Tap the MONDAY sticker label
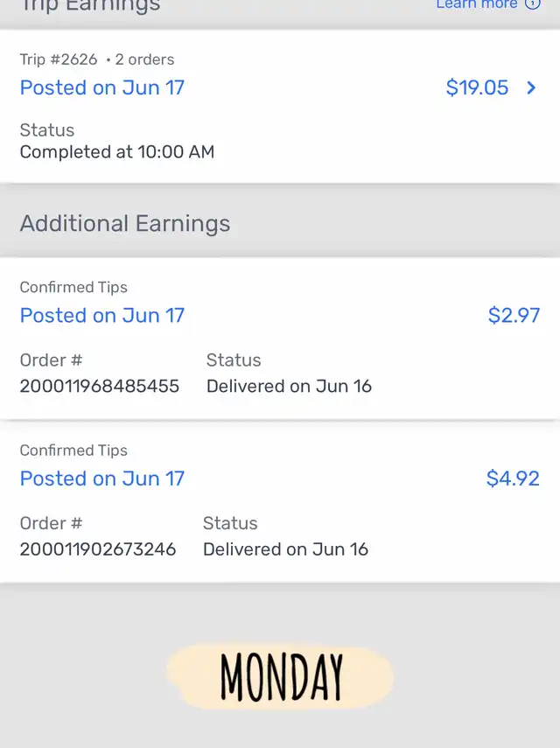 (281, 677)
